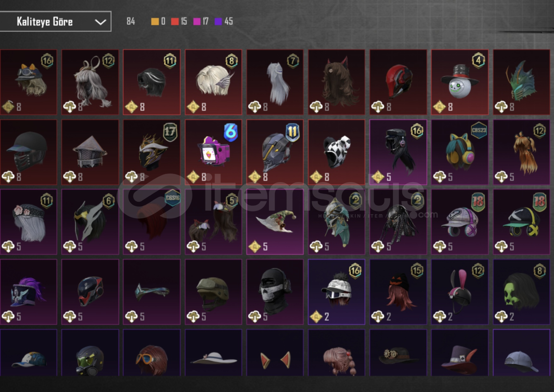Open the Kaliteye Göre sort dropdown
The width and height of the screenshot is (554, 392).
(x=55, y=21)
